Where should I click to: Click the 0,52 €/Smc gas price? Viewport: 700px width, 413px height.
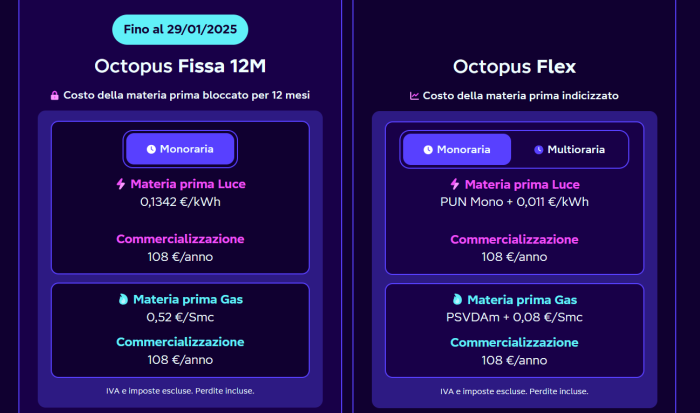(x=180, y=317)
